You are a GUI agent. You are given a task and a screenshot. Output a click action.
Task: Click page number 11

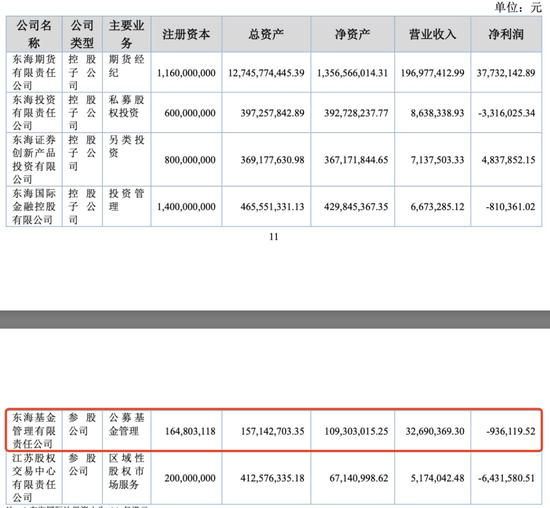274,237
